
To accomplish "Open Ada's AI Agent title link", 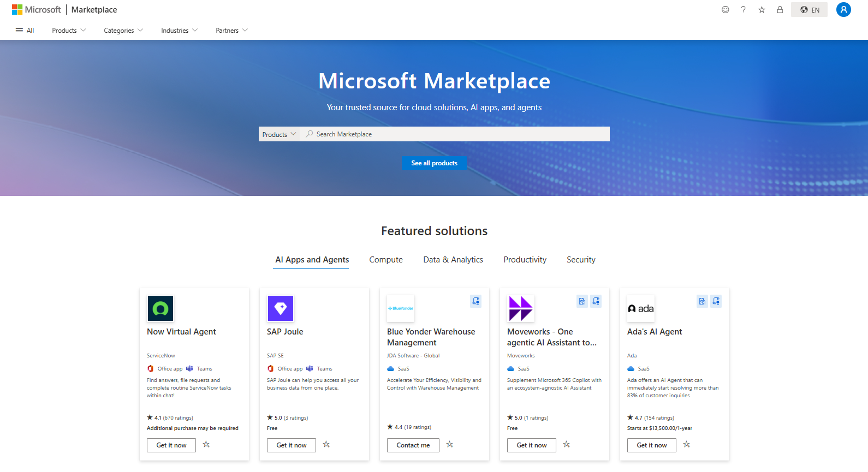I will point(655,332).
